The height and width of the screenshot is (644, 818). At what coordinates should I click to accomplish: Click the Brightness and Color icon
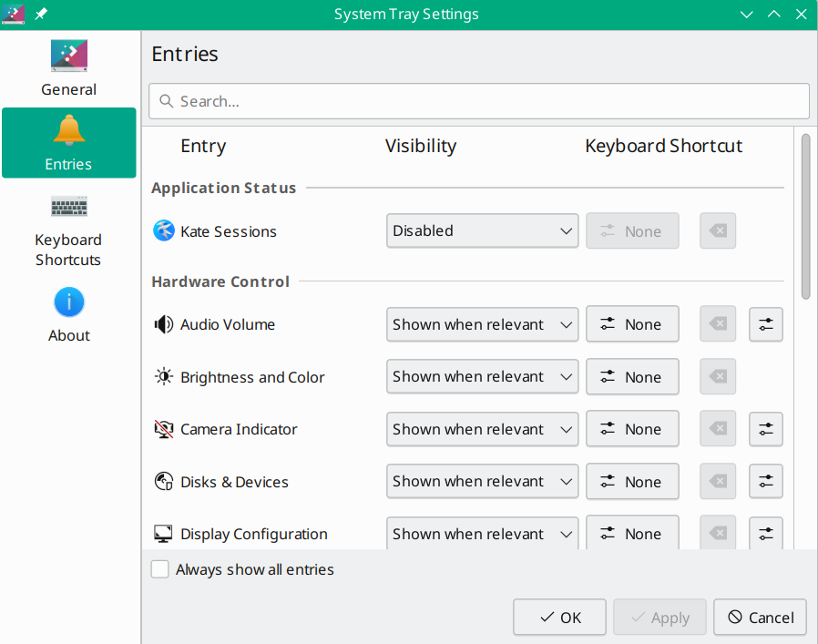(x=162, y=376)
